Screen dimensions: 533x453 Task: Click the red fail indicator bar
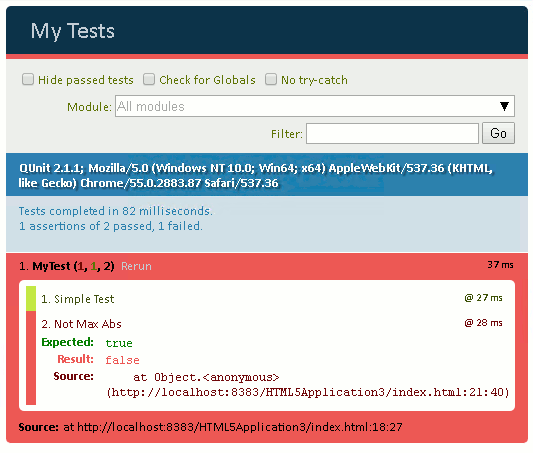[x=31, y=358]
